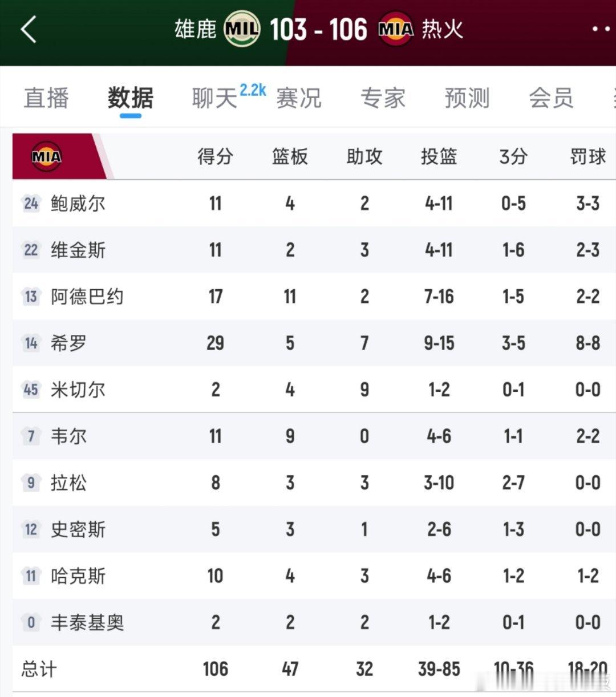Open the 专家 tab

(x=383, y=98)
